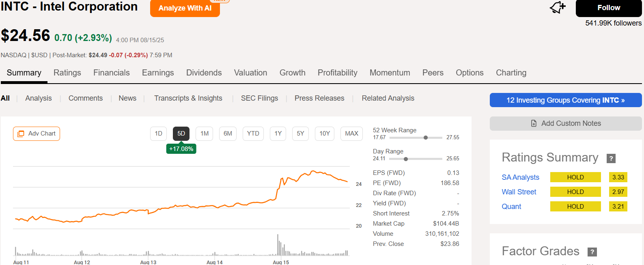Set chart range to 10Y
Viewport: 644px width, 265px height.
(x=325, y=134)
